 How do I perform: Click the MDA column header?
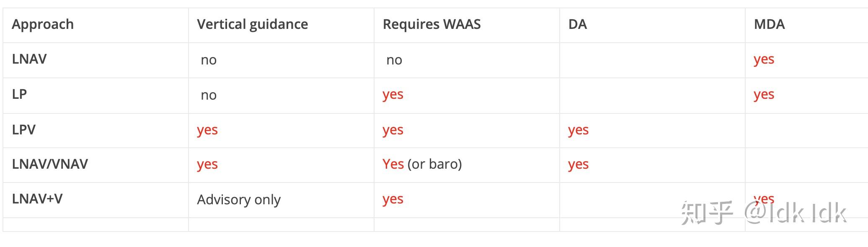pos(769,25)
